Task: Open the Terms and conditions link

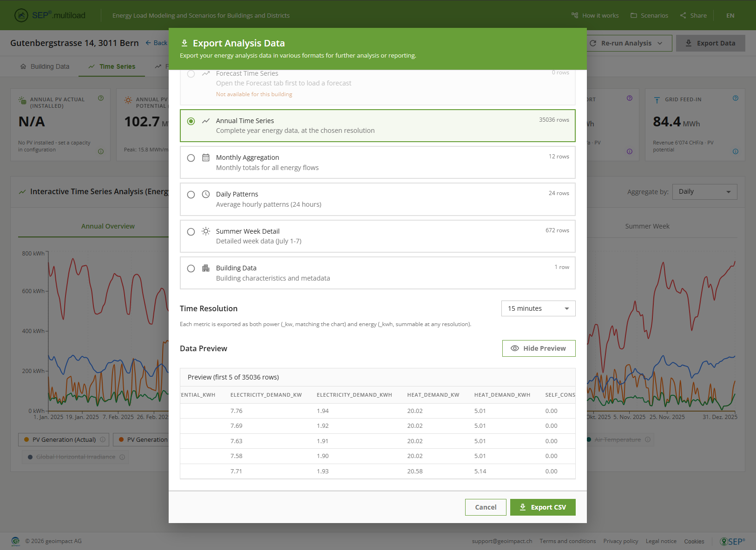Action: pos(568,541)
